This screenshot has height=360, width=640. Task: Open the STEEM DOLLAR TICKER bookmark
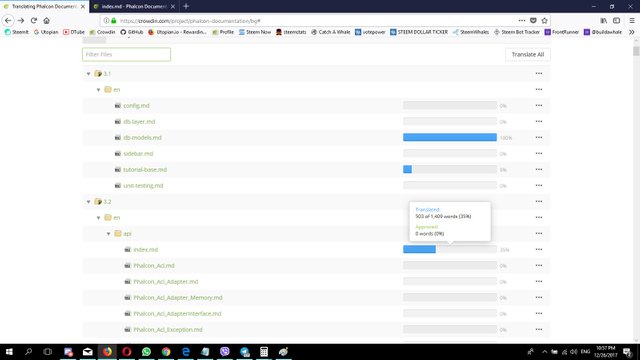(419, 32)
